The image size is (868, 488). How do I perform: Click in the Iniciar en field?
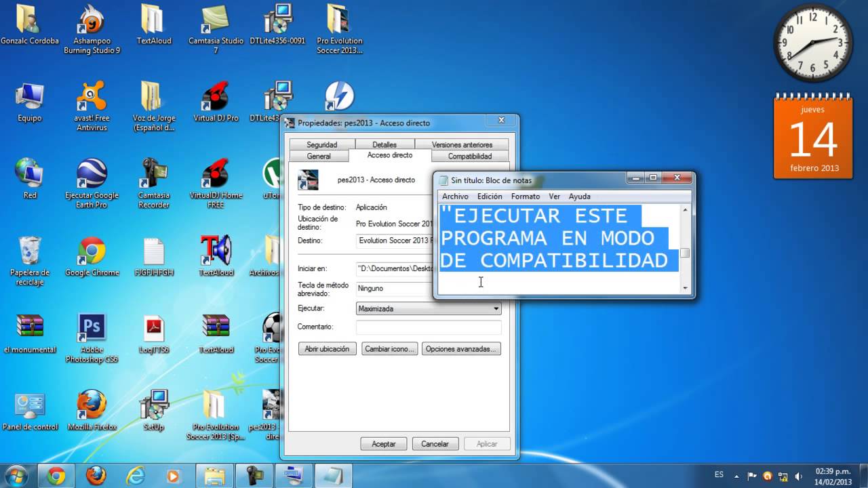[x=395, y=268]
